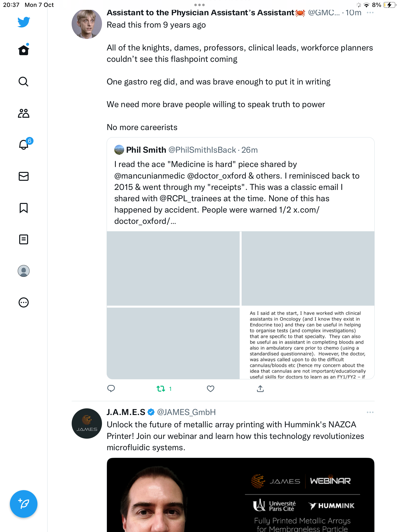
Task: Open Communities people icon
Action: [24, 113]
